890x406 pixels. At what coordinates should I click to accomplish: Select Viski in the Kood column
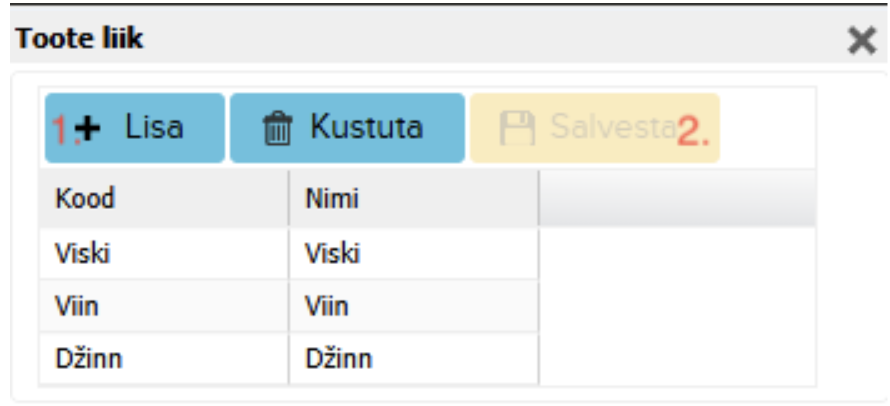[83, 254]
